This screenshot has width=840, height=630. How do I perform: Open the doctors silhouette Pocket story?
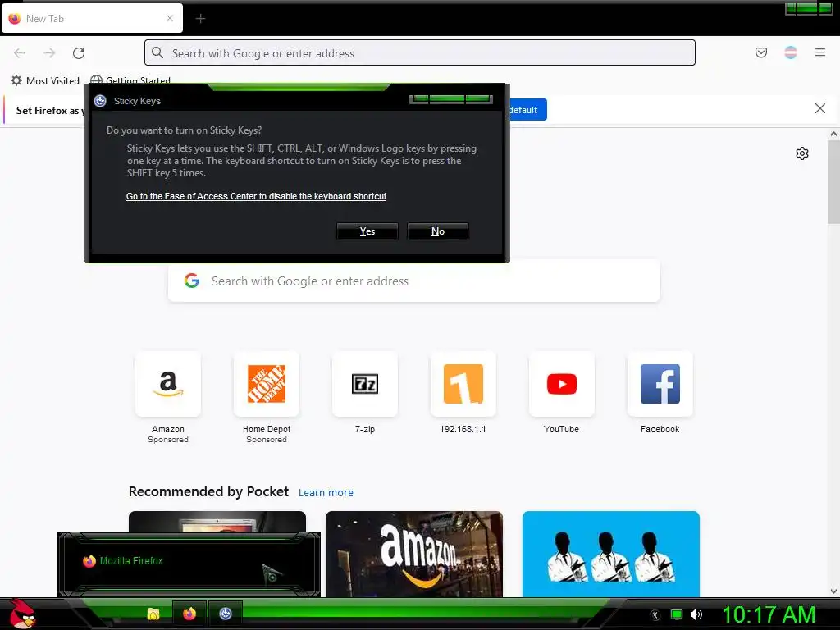(610, 554)
